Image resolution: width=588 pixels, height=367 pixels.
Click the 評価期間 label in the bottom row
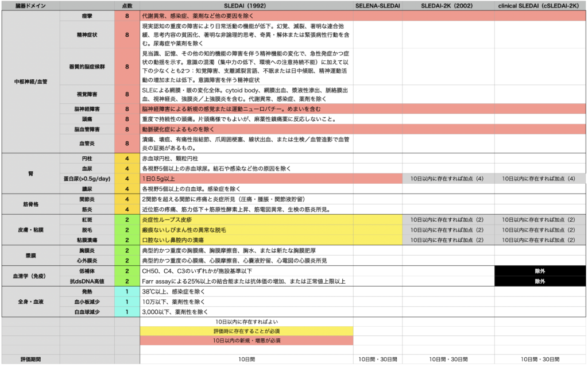[x=30, y=359]
